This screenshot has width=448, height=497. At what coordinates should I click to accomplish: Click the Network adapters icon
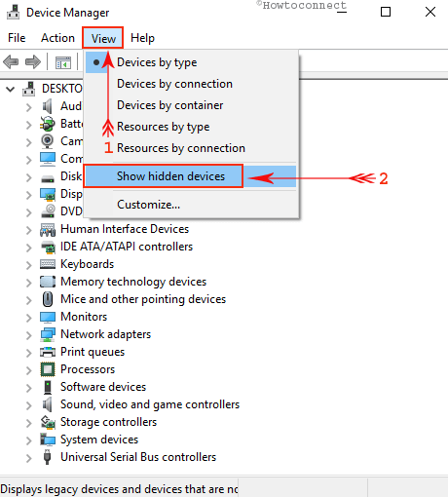(48, 334)
